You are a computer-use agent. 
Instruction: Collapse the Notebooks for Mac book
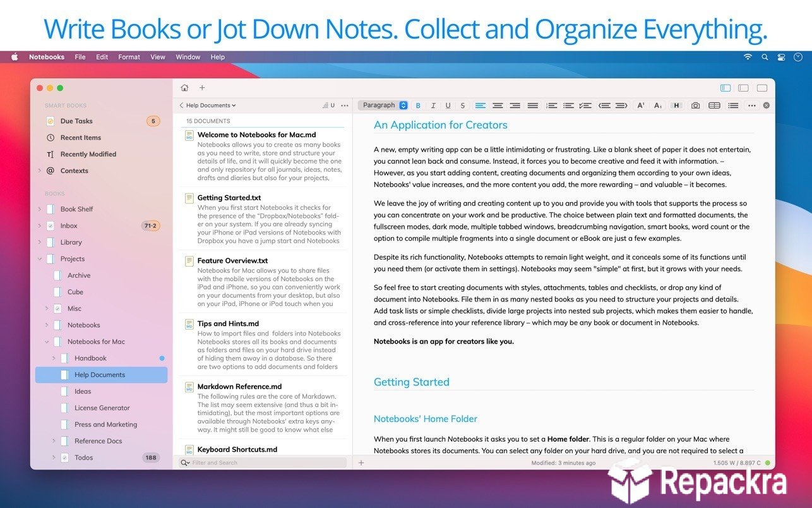(47, 342)
